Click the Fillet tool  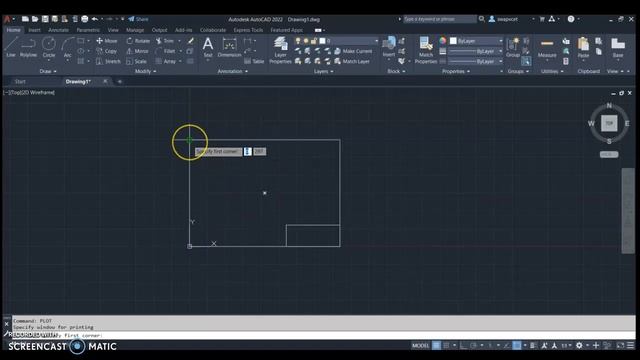165,51
